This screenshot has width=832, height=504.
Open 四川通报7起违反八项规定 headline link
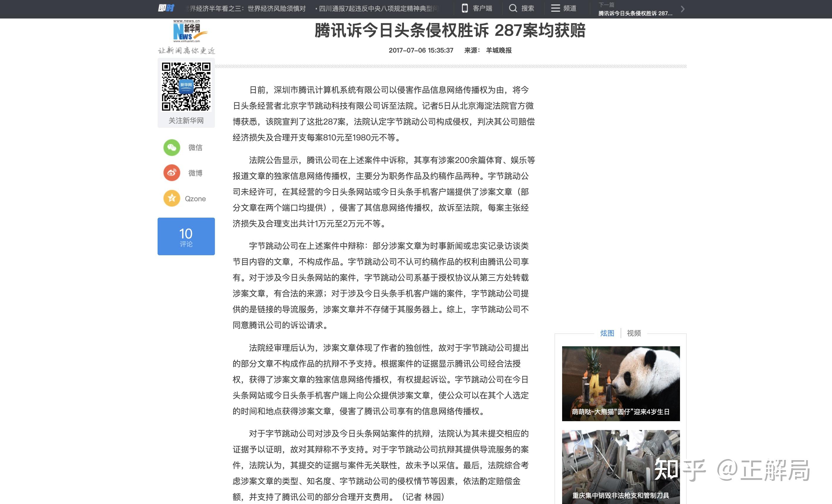point(378,9)
